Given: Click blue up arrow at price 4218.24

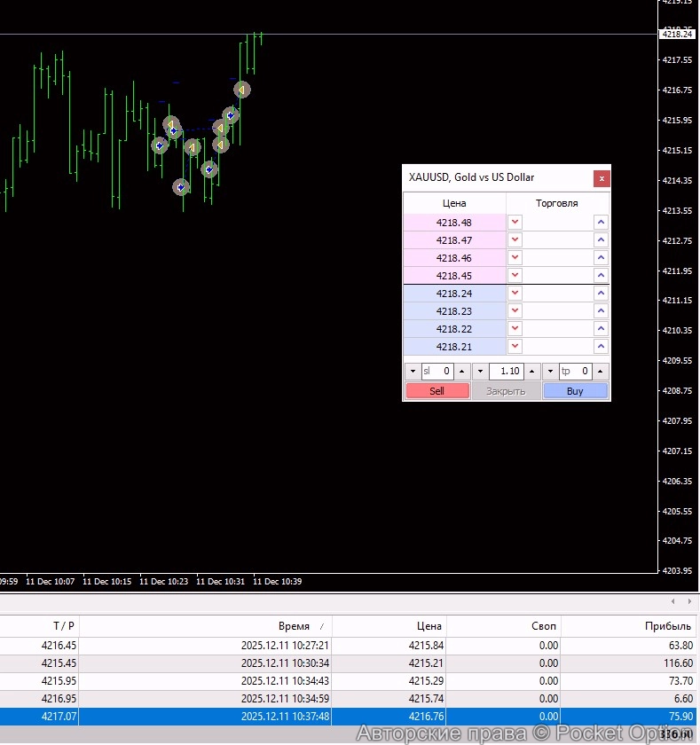Looking at the screenshot, I should point(601,294).
